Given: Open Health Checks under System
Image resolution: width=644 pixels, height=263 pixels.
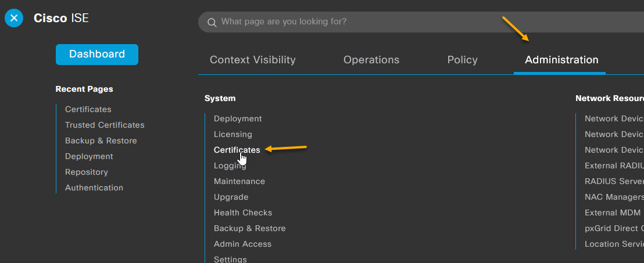Looking at the screenshot, I should [x=243, y=212].
